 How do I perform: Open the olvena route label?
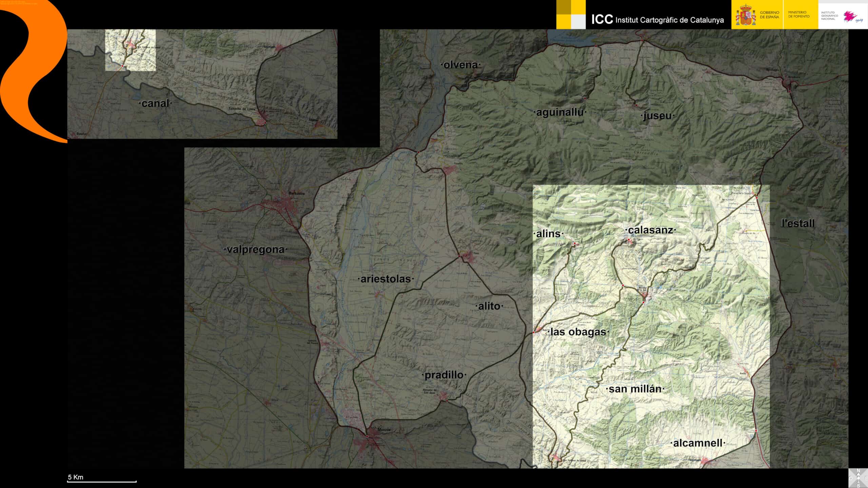tap(460, 65)
